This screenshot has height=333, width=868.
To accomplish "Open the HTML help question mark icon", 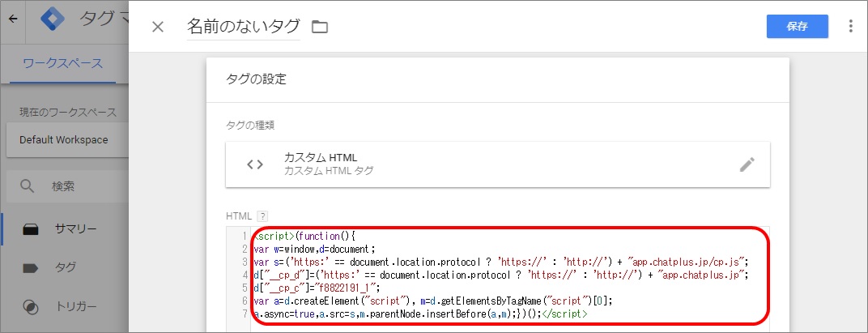I will (x=263, y=216).
